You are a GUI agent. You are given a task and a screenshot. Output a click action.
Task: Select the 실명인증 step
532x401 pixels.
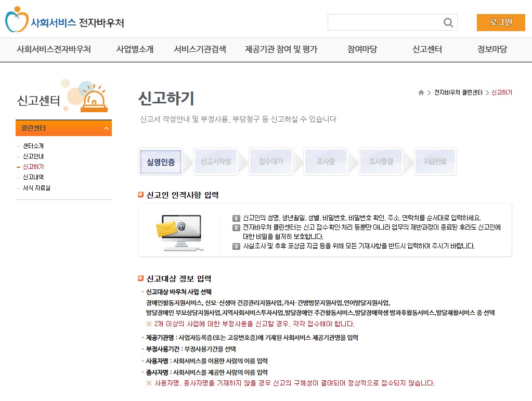pyautogui.click(x=161, y=162)
